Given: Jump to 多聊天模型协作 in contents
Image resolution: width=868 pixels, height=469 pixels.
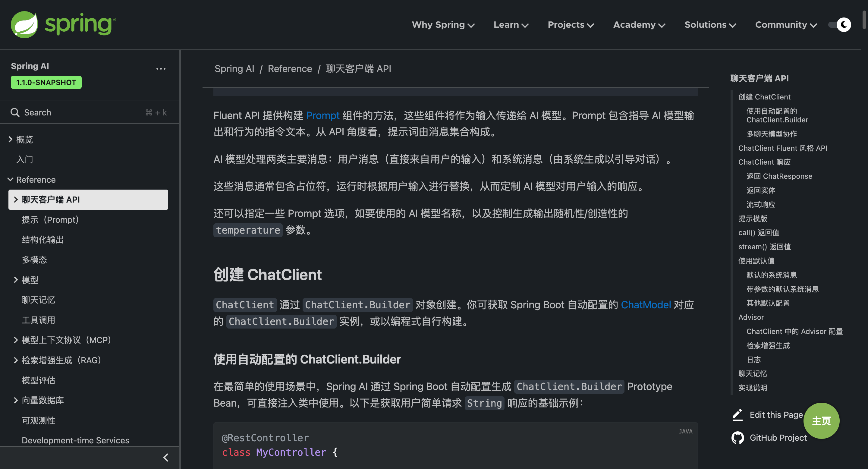Looking at the screenshot, I should coord(772,134).
